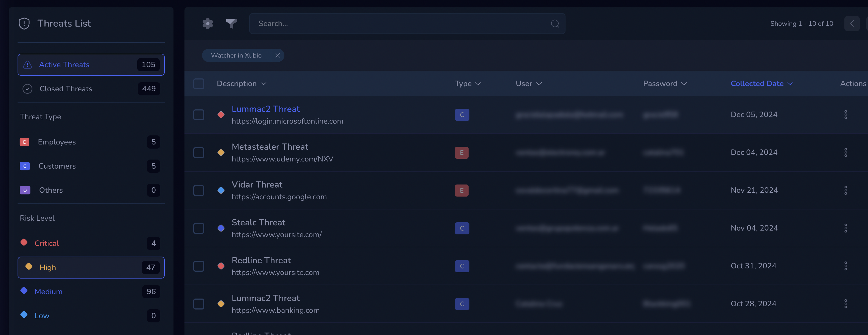Click the E type badge on Vidar row
This screenshot has height=335, width=868.
462,190
